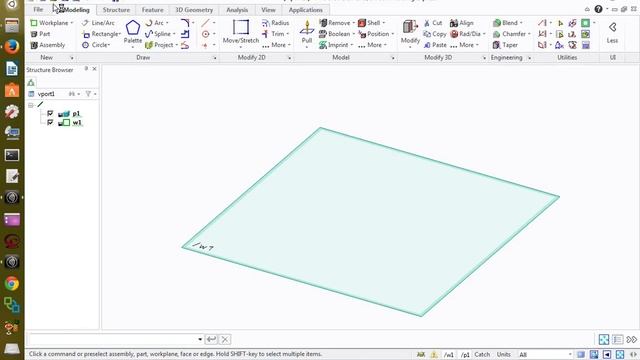Select the Imprint tool
The image size is (640, 360).
tap(334, 45)
